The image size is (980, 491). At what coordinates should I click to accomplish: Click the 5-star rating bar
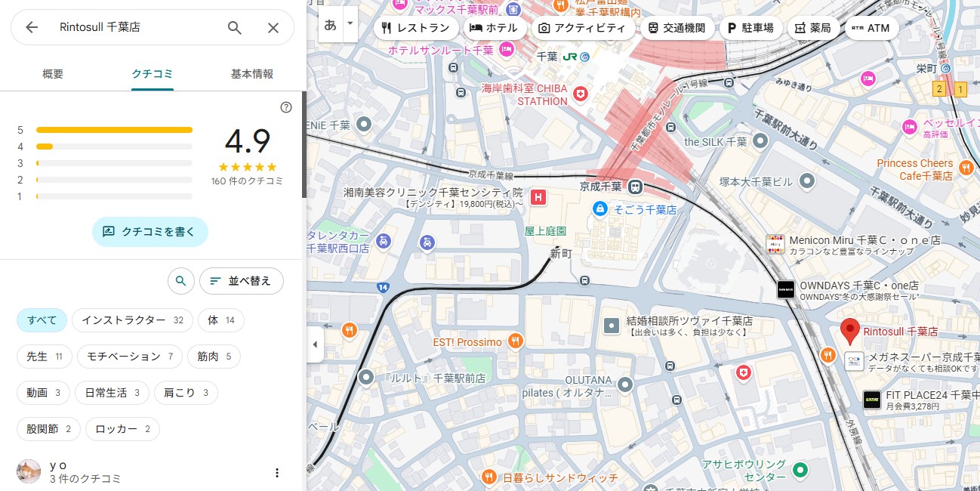click(114, 130)
